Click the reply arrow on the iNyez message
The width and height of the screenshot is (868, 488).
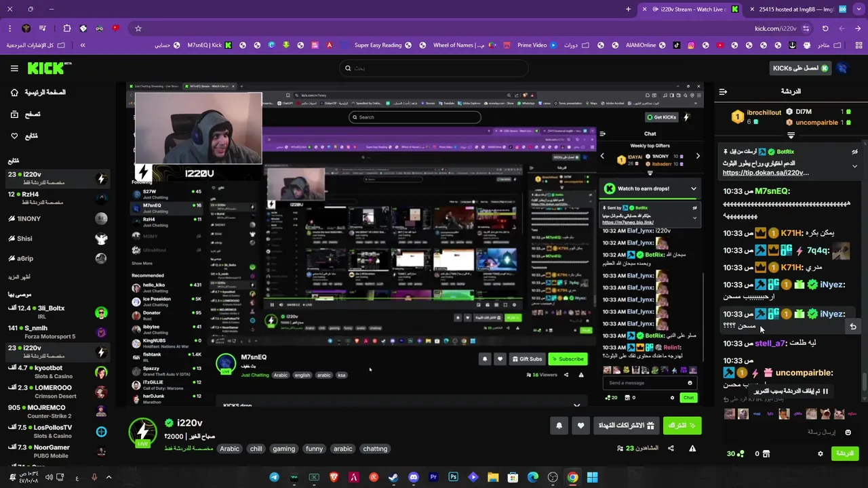coord(853,326)
